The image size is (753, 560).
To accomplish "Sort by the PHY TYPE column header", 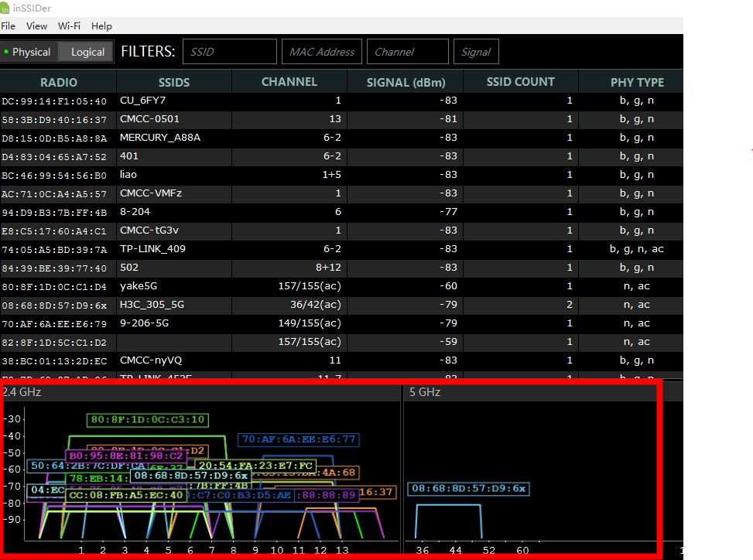I will (636, 82).
